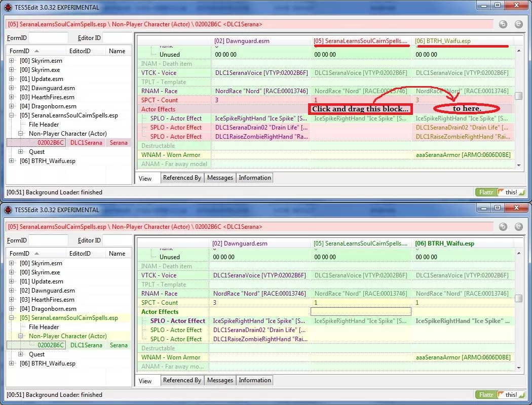Click the TES5Edit app icon in the bottom window title bar

click(x=8, y=210)
